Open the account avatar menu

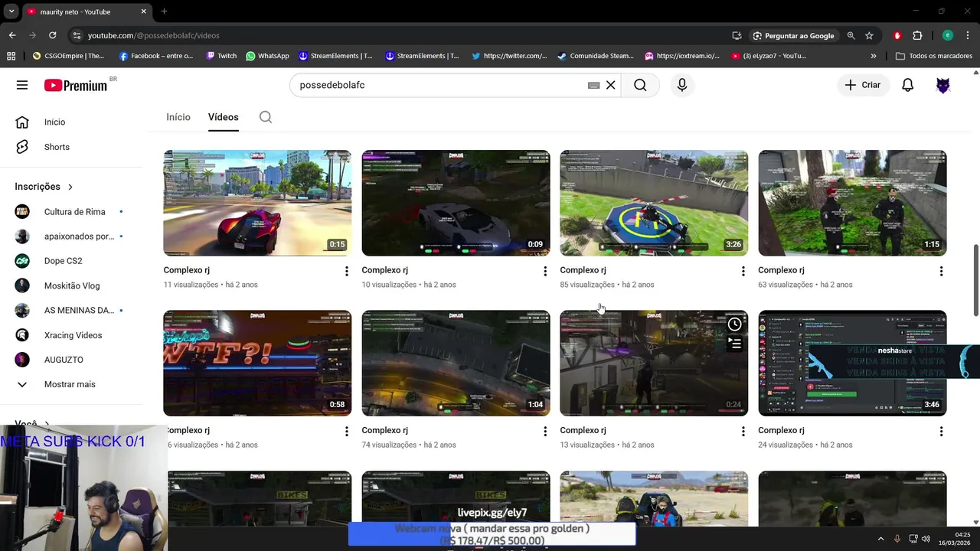(x=943, y=85)
